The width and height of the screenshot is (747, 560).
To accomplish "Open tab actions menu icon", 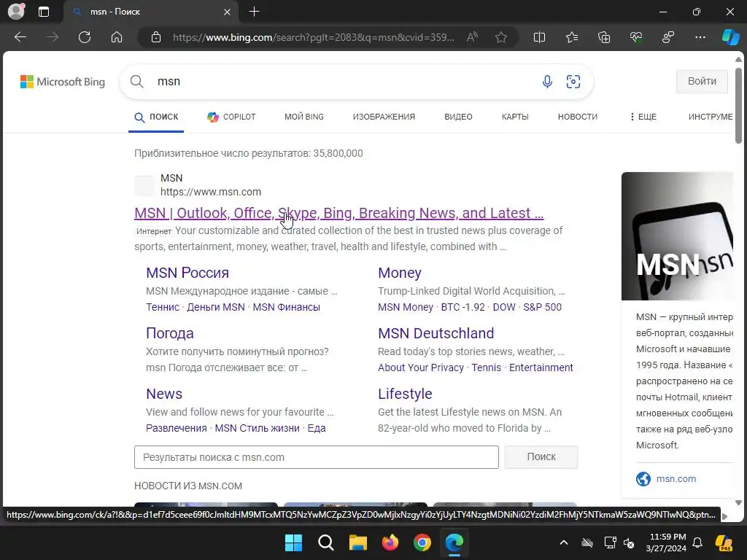I will click(x=44, y=12).
